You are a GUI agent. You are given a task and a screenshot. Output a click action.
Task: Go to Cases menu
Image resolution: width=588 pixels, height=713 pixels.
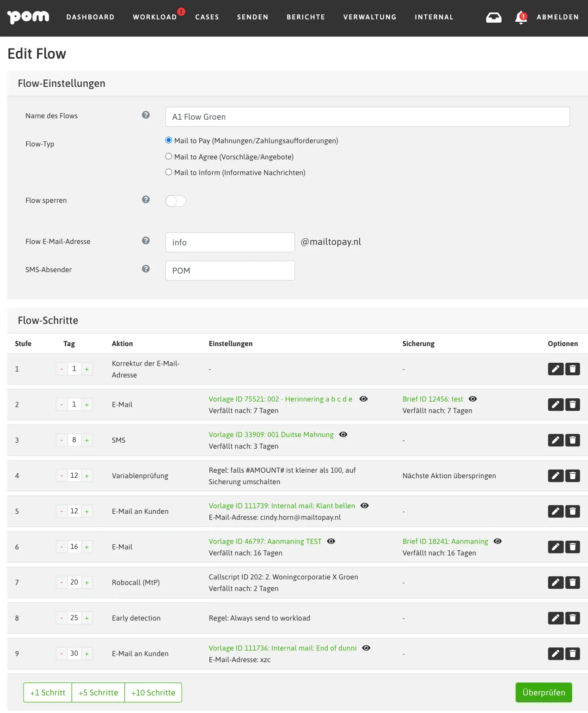pos(207,17)
